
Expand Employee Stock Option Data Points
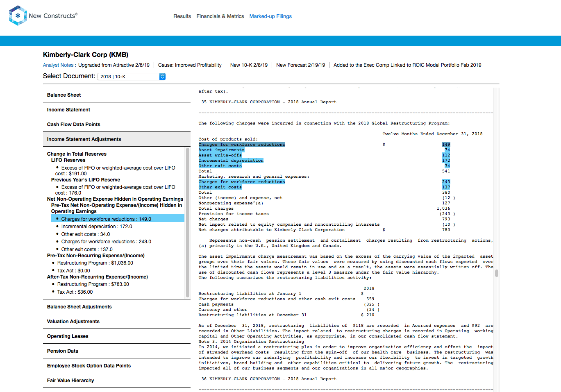coord(117,366)
